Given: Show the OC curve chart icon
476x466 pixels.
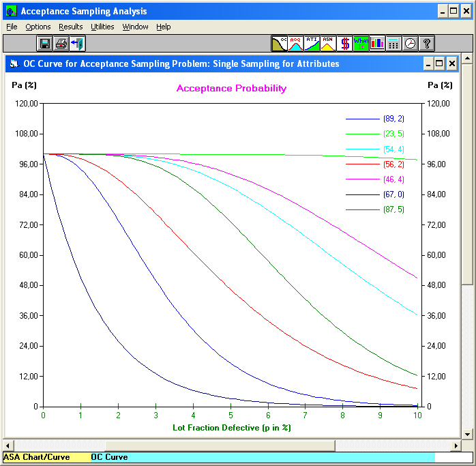Looking at the screenshot, I should pos(280,44).
